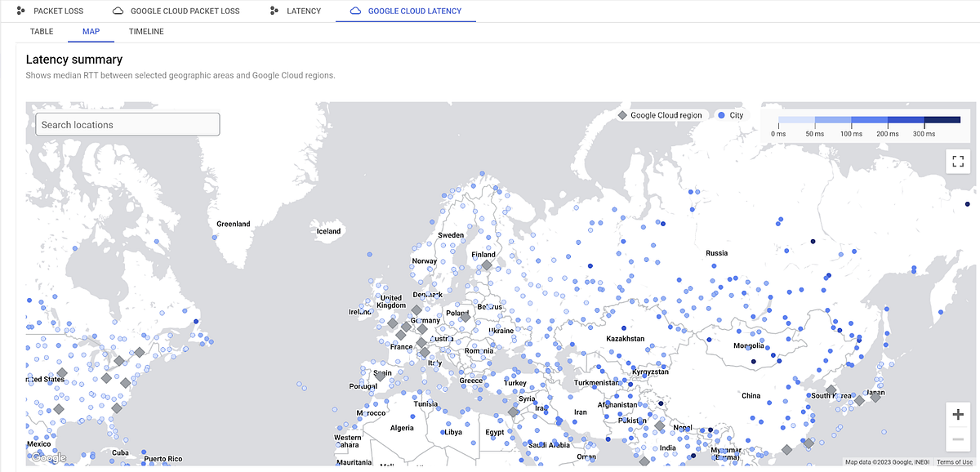
Task: Click the cloud icon on Google Cloud Latency tab
Action: pyautogui.click(x=354, y=11)
